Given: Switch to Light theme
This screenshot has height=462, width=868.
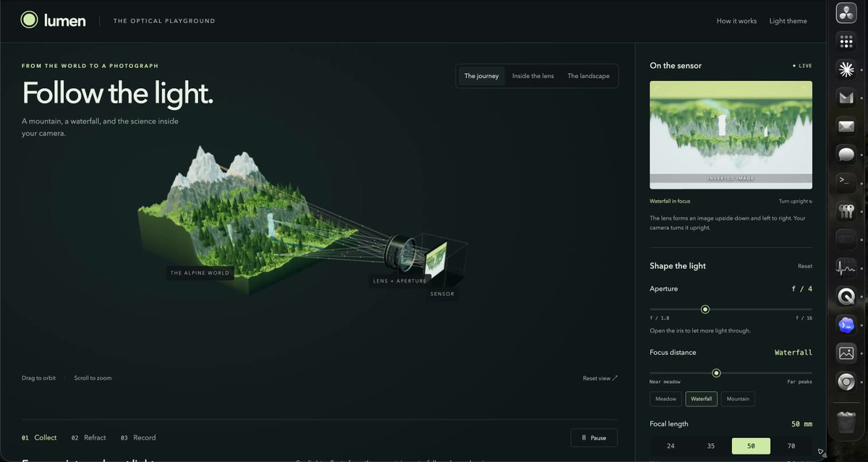Looking at the screenshot, I should point(788,21).
